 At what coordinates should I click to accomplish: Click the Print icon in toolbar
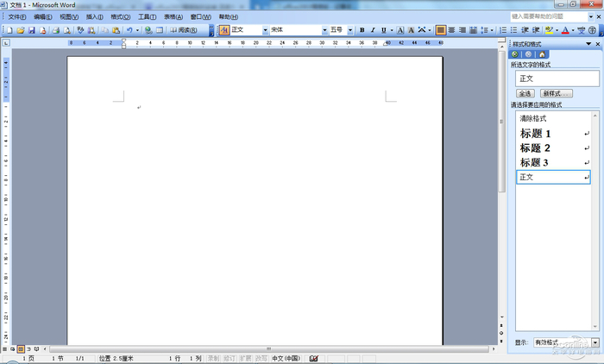pyautogui.click(x=56, y=30)
